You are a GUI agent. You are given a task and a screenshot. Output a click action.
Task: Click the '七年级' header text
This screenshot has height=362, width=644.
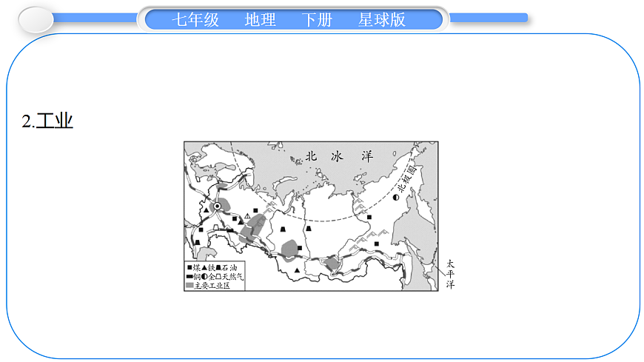195,20
